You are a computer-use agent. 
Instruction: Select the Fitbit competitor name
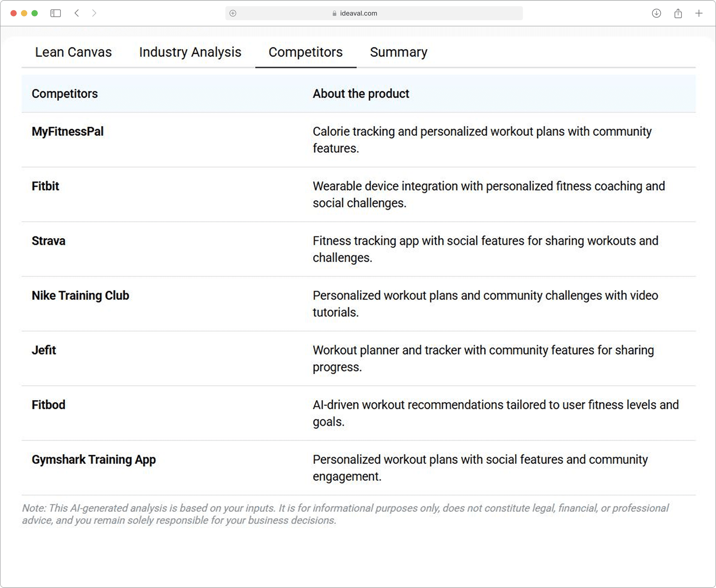point(45,186)
